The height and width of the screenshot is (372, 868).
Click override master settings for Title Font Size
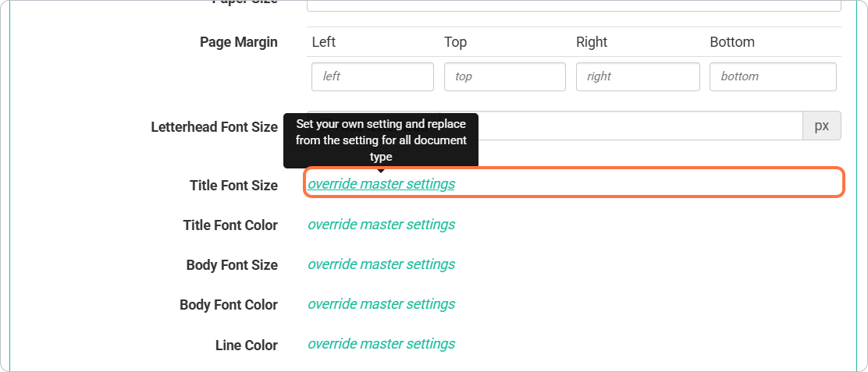(382, 184)
